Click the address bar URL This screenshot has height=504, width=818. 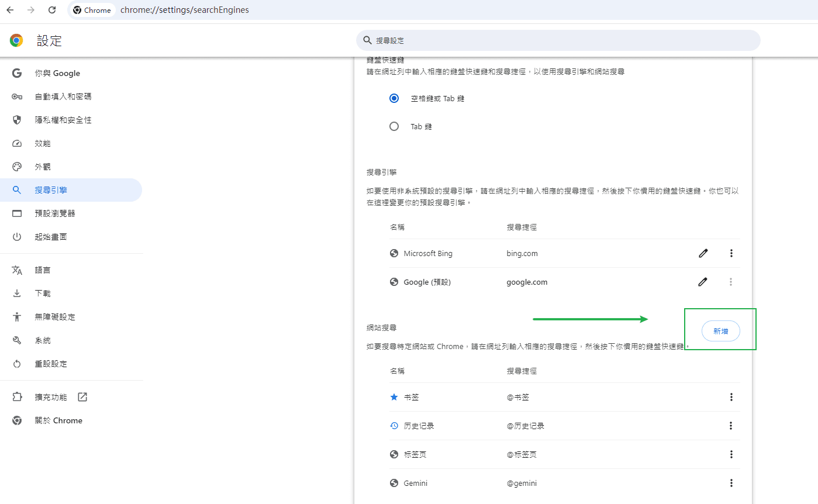coord(185,10)
